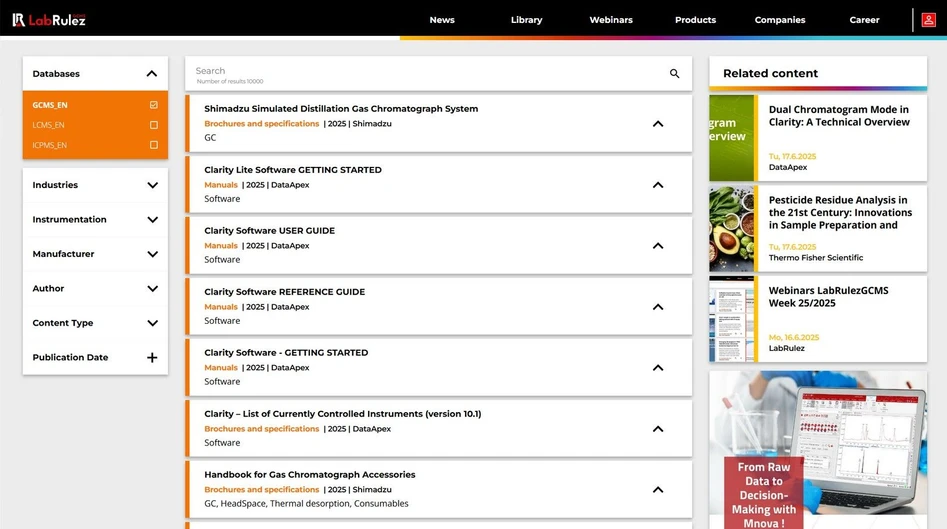Open the Dual Chromatogram Mode thumbnail
The image size is (947, 529).
pyautogui.click(x=732, y=138)
